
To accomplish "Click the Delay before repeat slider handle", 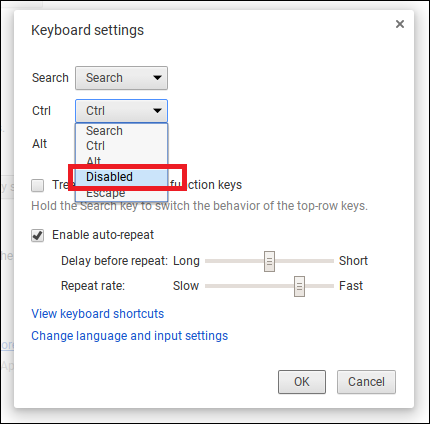I will point(269,262).
